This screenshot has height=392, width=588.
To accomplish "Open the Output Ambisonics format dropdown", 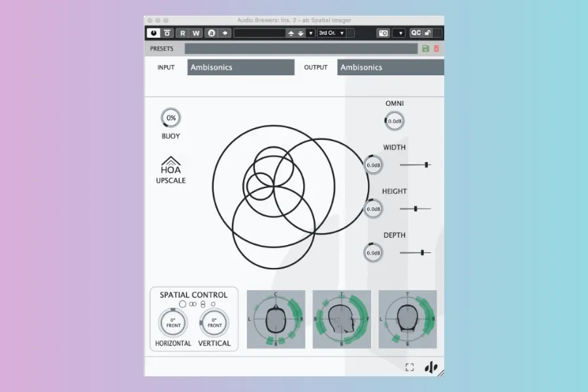I will tap(390, 67).
